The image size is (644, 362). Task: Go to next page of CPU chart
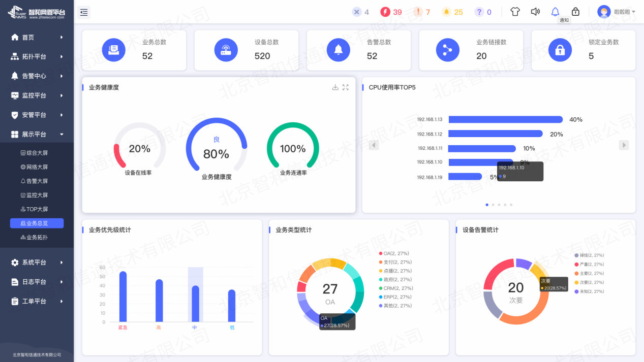(x=624, y=145)
